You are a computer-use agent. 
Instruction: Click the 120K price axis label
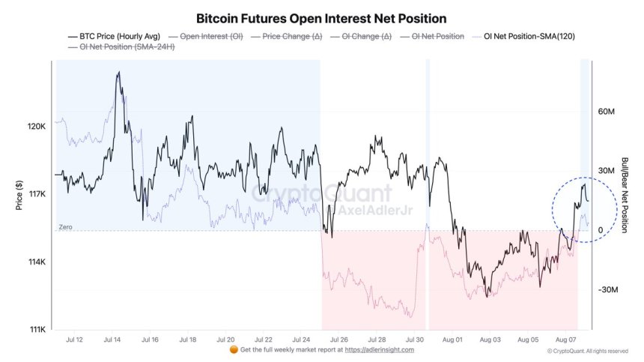tap(36, 127)
